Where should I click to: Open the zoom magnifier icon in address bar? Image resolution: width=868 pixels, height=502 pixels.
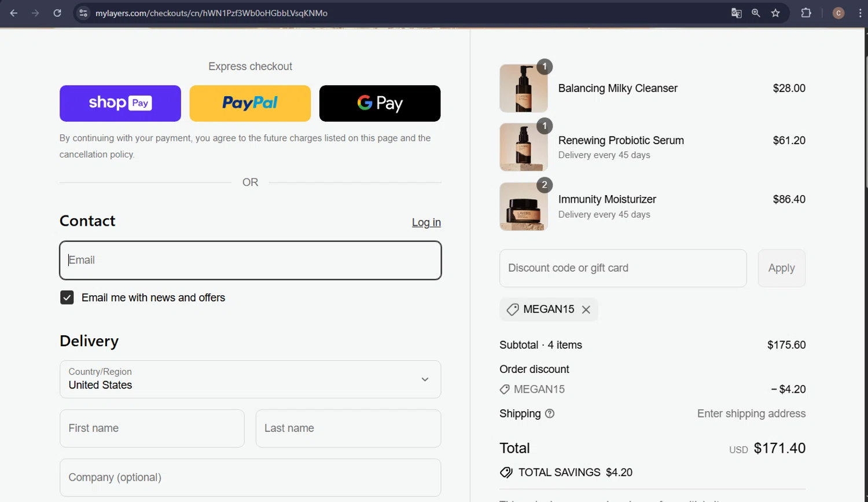(x=756, y=13)
